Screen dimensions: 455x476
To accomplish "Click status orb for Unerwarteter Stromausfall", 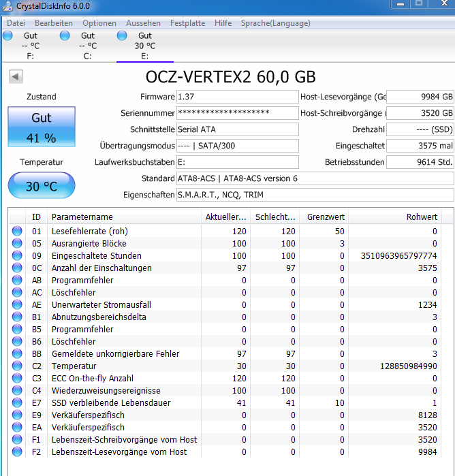I will (17, 304).
